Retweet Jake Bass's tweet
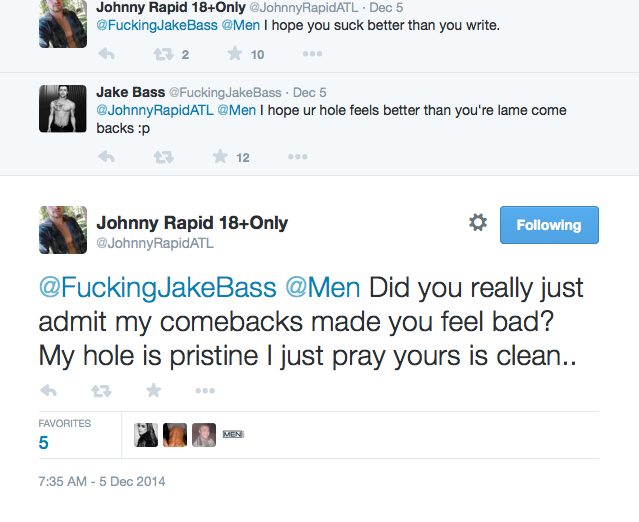This screenshot has width=639, height=522. click(163, 157)
